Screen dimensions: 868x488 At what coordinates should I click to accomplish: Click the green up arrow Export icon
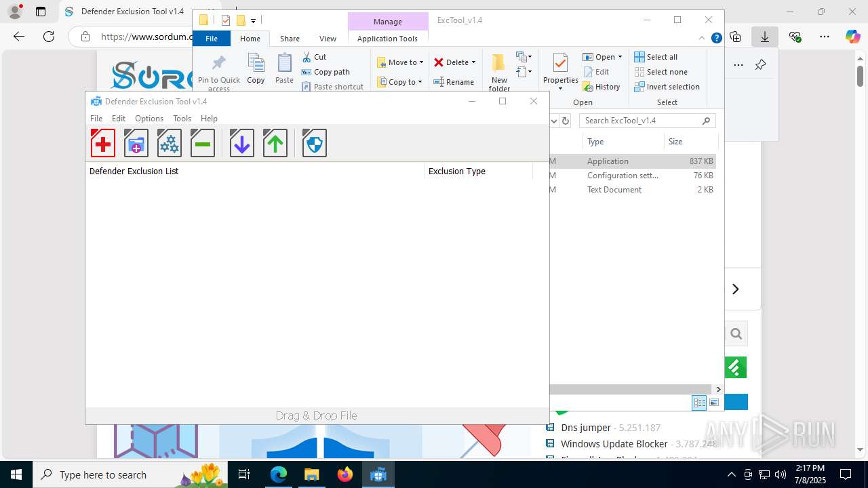click(x=275, y=143)
